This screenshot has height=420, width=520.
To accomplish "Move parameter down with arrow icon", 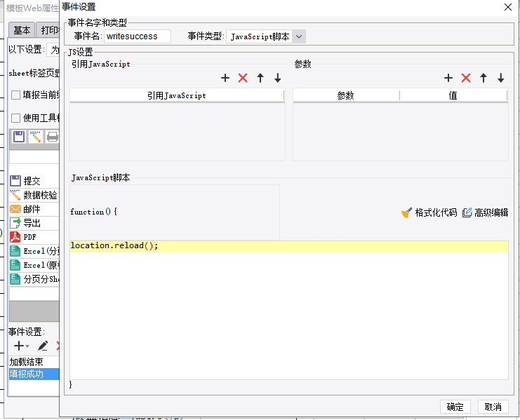I will (x=501, y=78).
